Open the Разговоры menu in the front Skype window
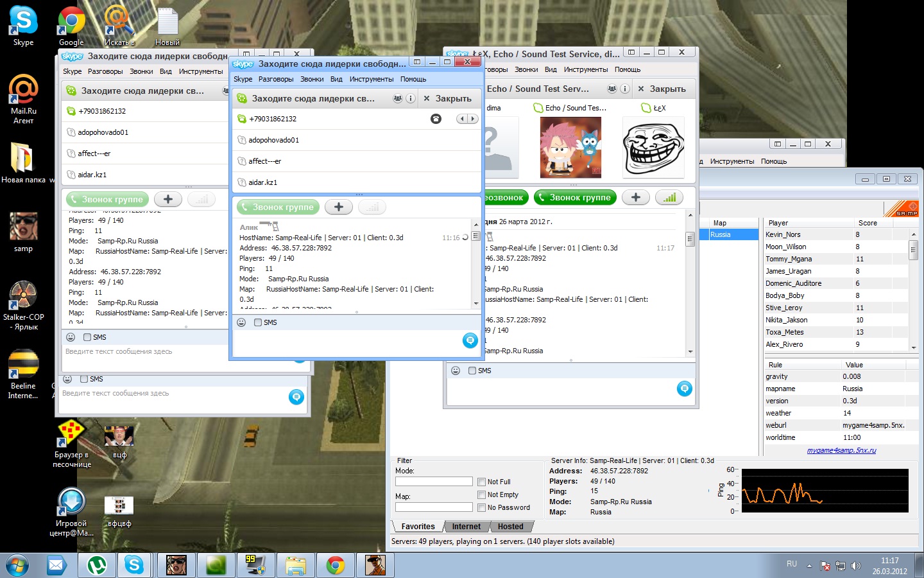 pos(276,79)
